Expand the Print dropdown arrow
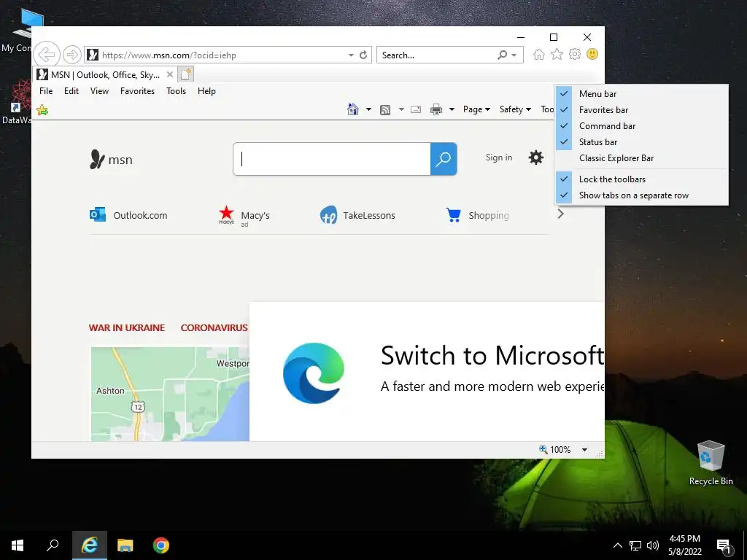Image resolution: width=747 pixels, height=560 pixels. (x=452, y=110)
